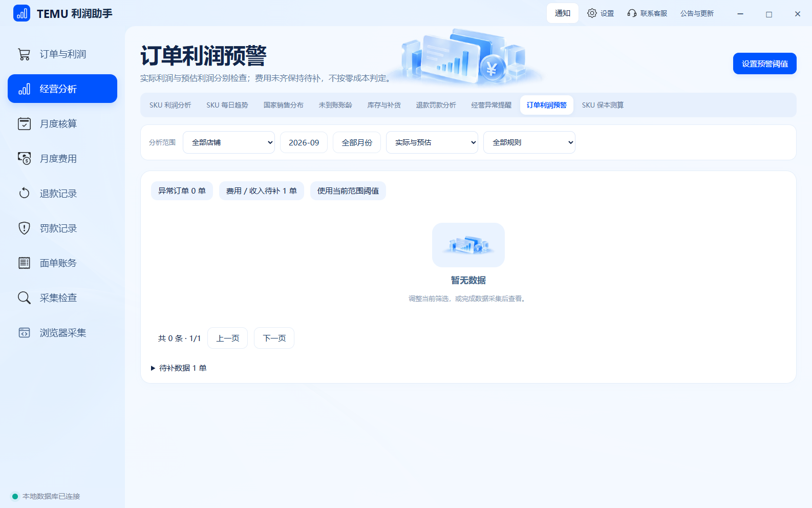Click the 全部月份 button
Screen dimensions: 812x508
coord(357,142)
